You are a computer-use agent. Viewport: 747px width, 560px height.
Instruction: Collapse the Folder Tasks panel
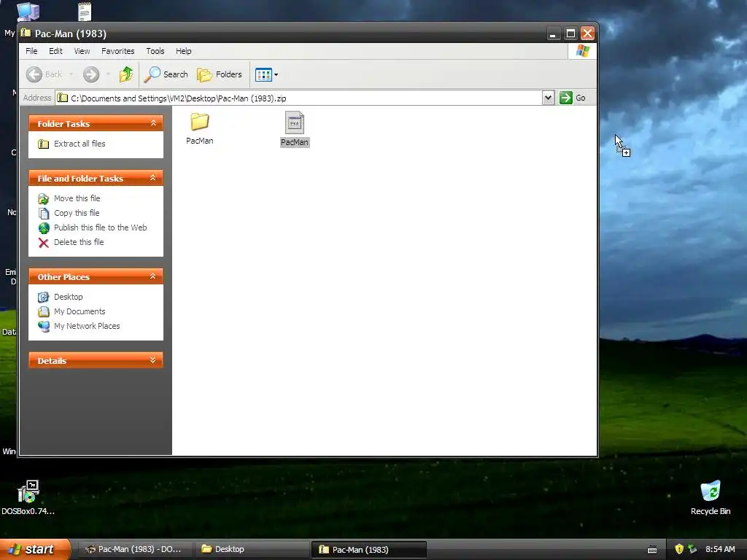153,123
